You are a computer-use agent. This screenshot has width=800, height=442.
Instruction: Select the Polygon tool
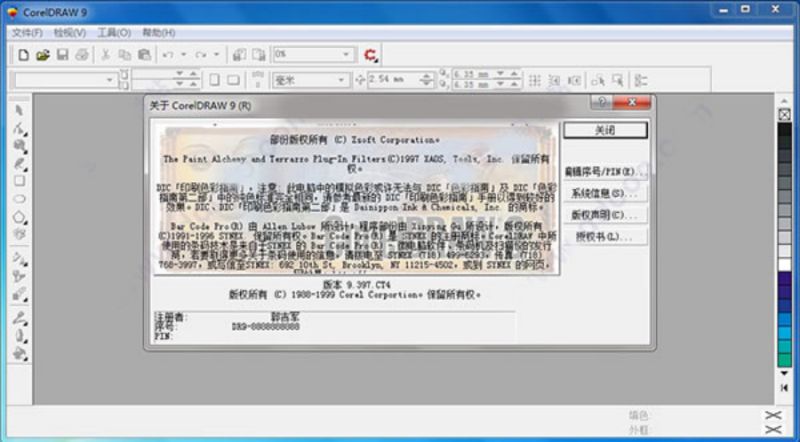point(19,217)
